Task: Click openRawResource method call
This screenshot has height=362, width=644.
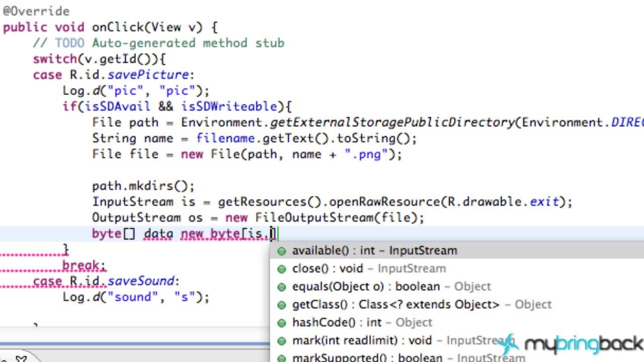Action: pyautogui.click(x=385, y=202)
